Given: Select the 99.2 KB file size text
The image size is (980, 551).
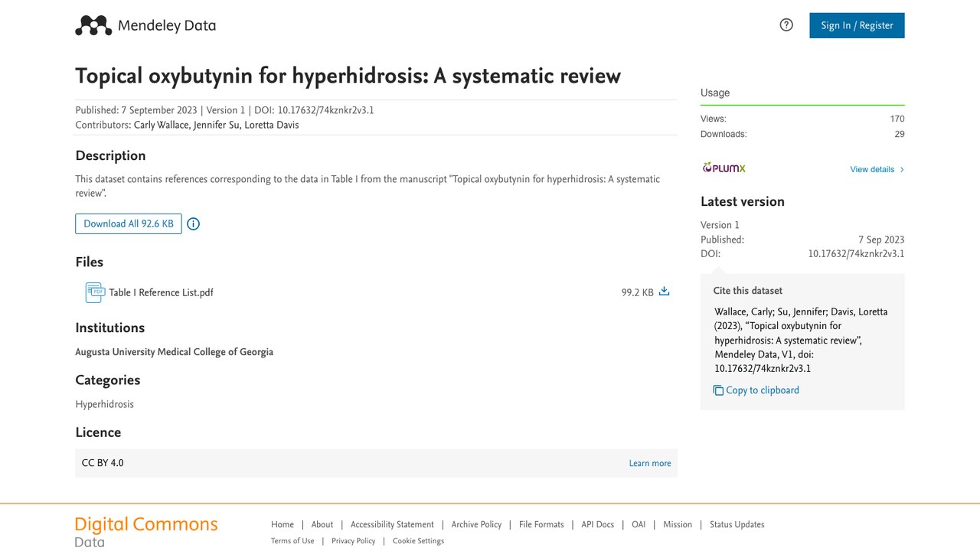Looking at the screenshot, I should [x=638, y=292].
